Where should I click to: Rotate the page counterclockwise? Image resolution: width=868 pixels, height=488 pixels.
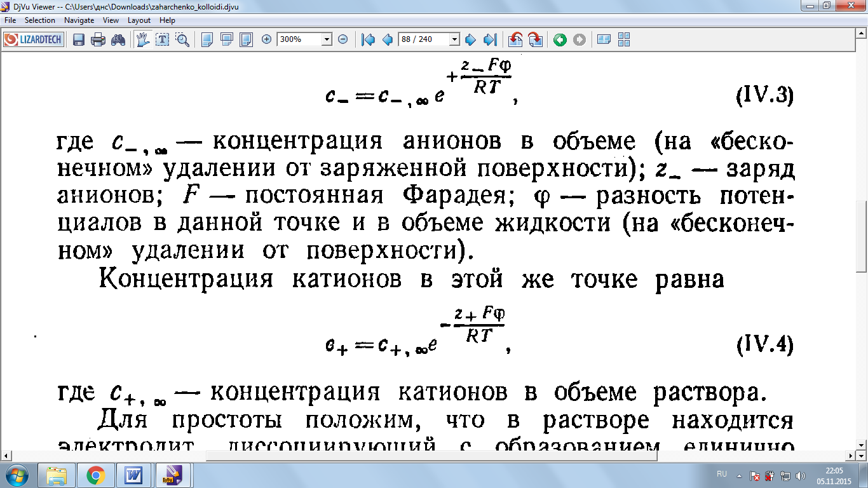516,39
